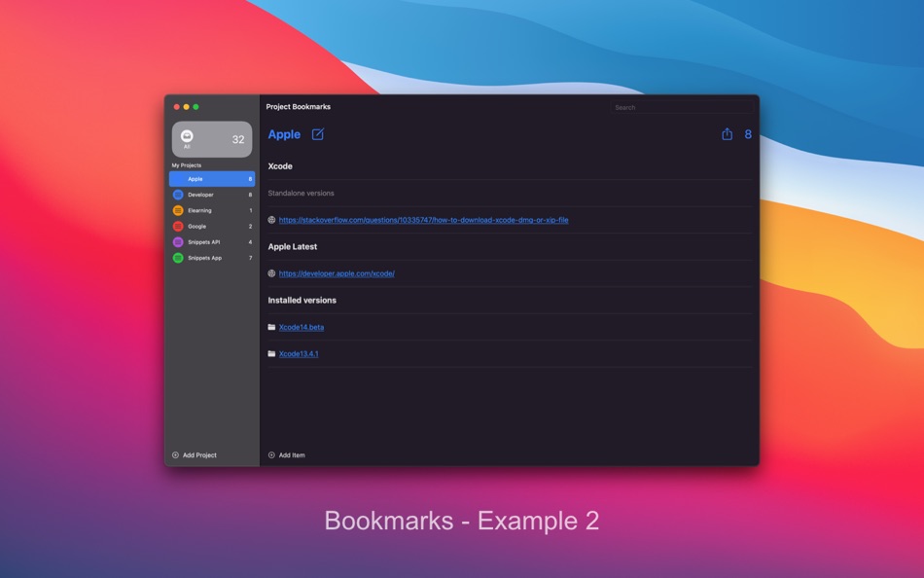The width and height of the screenshot is (924, 578).
Task: Maximize window with green button
Action: tap(195, 107)
